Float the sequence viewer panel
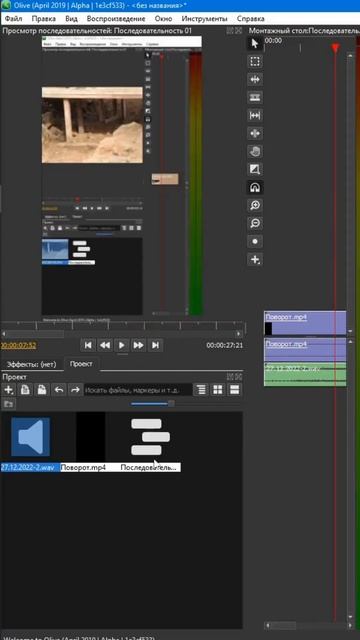The image size is (360, 640). coord(230,31)
